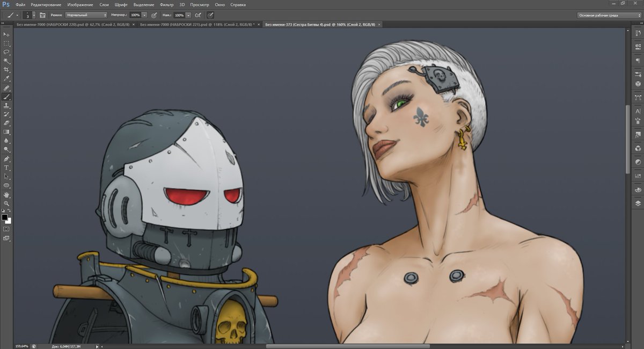Select the Hand tool
Image resolution: width=644 pixels, height=349 pixels.
pyautogui.click(x=7, y=194)
